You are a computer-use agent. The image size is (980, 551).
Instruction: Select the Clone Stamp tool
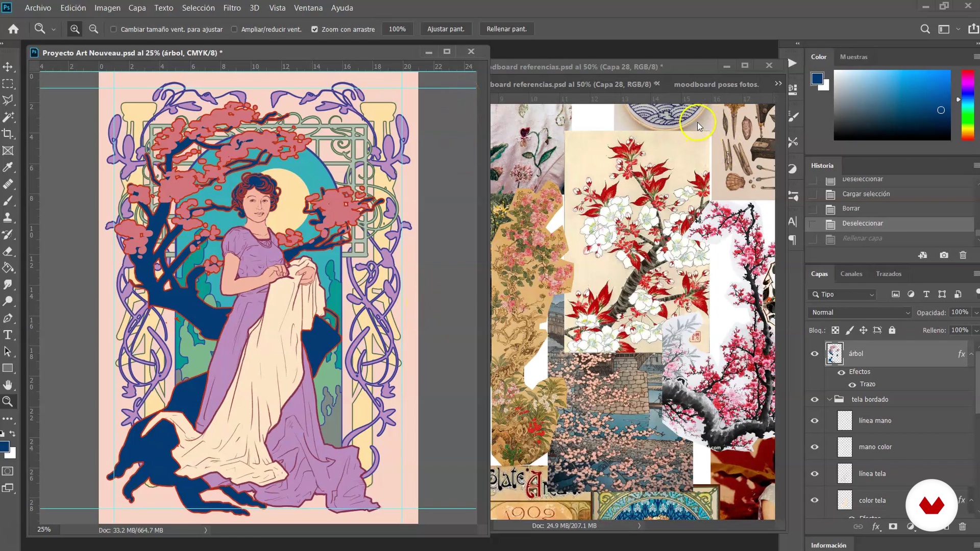click(8, 218)
